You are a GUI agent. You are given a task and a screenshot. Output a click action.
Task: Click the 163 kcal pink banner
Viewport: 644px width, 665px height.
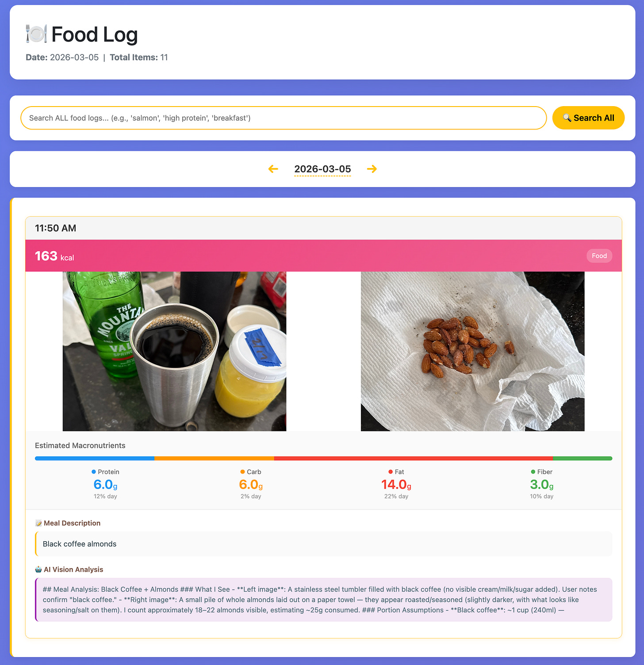(x=324, y=256)
